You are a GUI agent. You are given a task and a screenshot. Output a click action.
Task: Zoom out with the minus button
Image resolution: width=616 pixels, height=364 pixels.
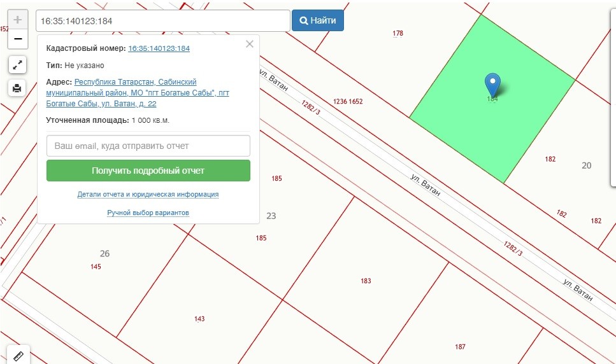coord(18,39)
